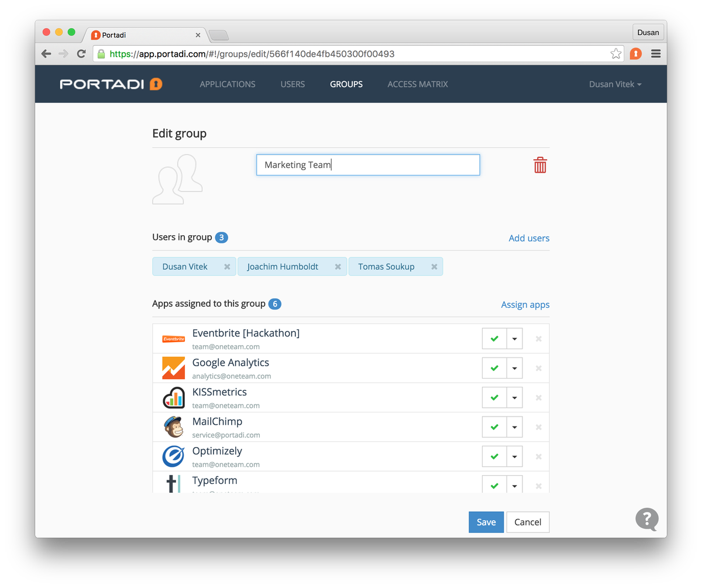The height and width of the screenshot is (588, 702).
Task: Toggle the green checkmark for Google Analytics
Action: (494, 368)
